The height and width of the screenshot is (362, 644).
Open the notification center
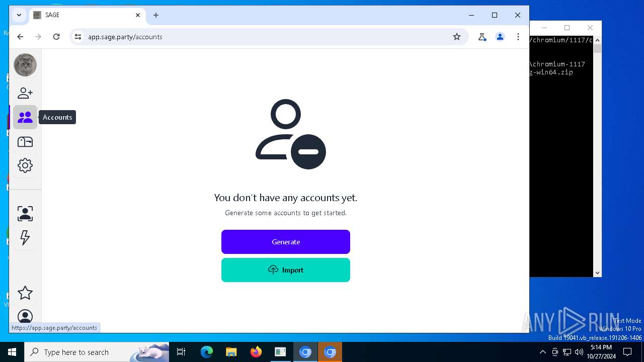point(627,352)
